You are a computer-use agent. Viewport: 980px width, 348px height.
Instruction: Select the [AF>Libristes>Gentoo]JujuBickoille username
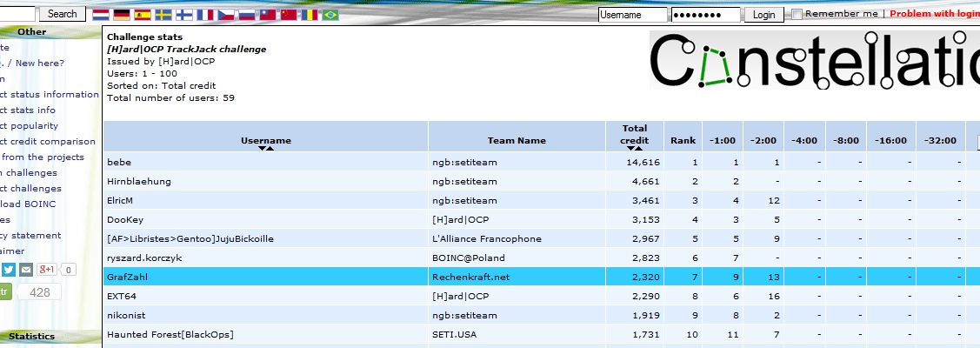coord(190,238)
